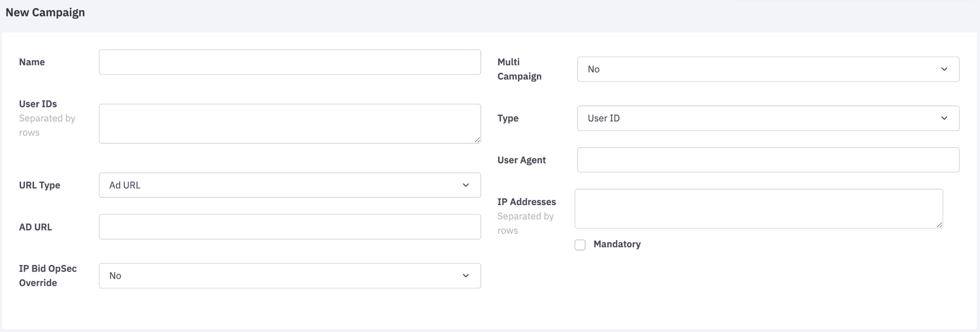980x332 pixels.
Task: Enable the Mandatory checkbox
Action: pyautogui.click(x=580, y=245)
